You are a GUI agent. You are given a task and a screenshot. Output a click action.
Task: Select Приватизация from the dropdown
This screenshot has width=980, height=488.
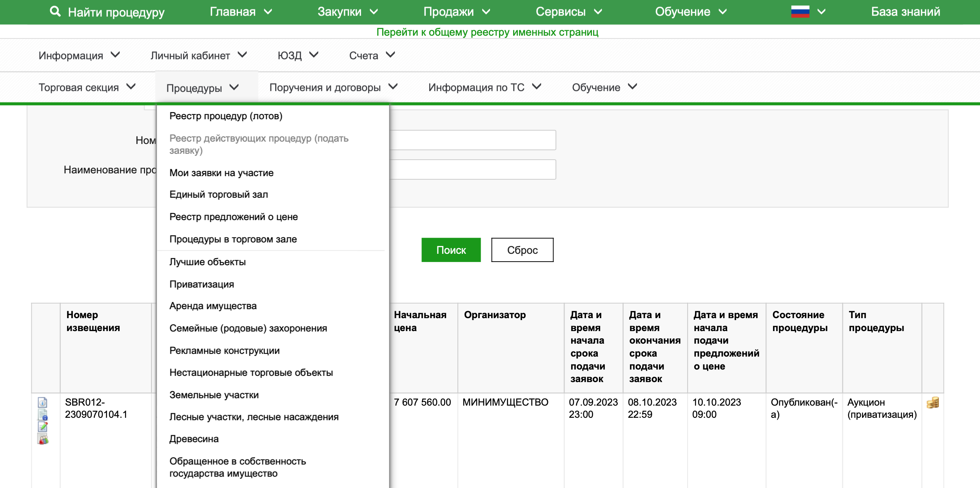pos(202,284)
